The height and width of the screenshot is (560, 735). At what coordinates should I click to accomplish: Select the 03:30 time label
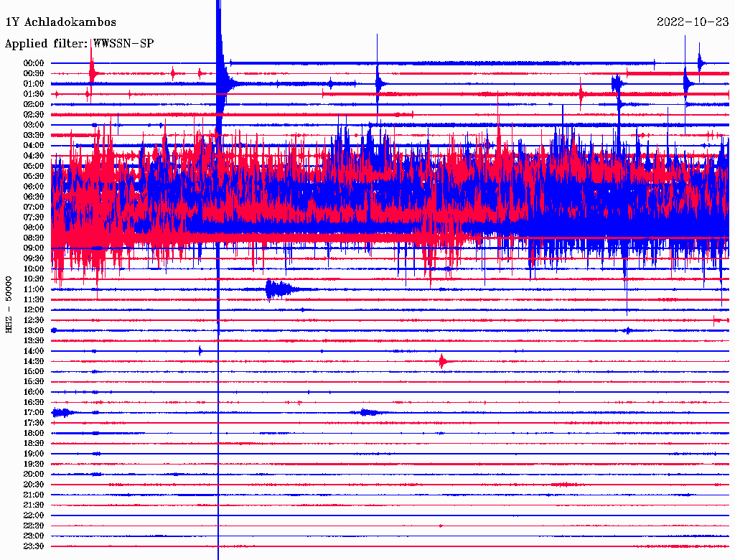pos(34,136)
